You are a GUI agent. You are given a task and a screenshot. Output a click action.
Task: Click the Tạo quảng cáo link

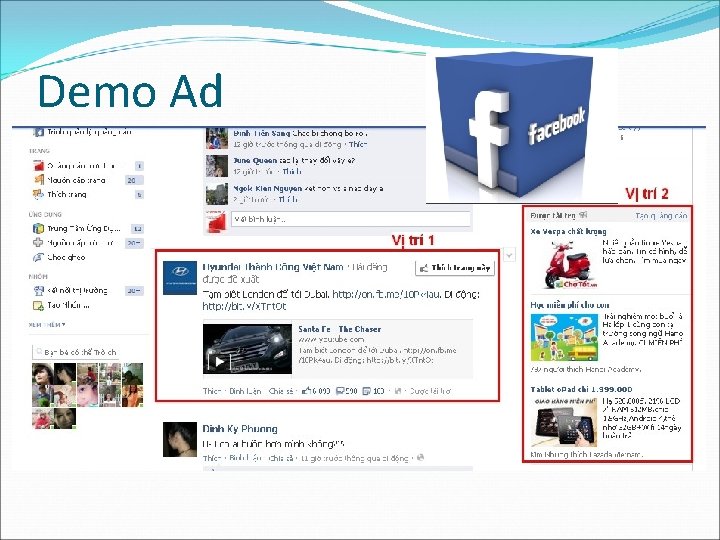tap(661, 215)
